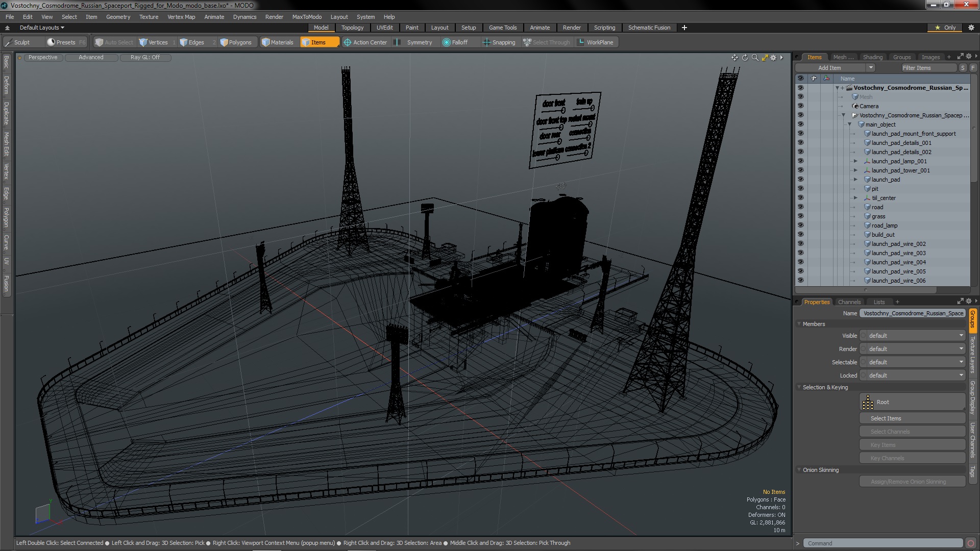Click the scene clapperboard icon
The width and height of the screenshot is (980, 551).
tap(849, 88)
